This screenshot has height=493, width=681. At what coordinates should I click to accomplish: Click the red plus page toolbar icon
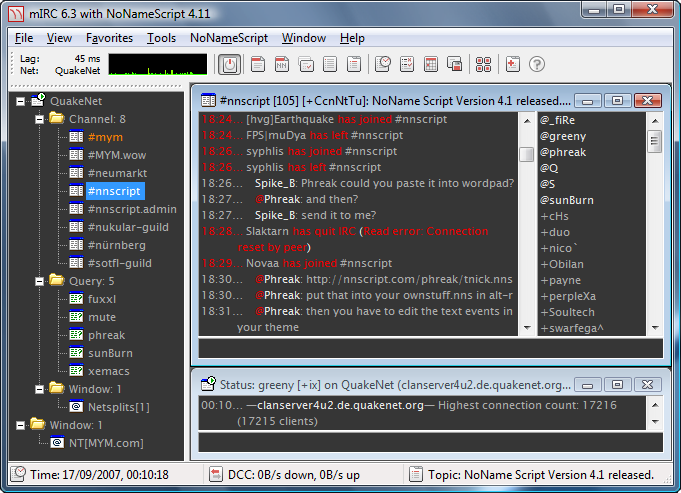pyautogui.click(x=512, y=64)
